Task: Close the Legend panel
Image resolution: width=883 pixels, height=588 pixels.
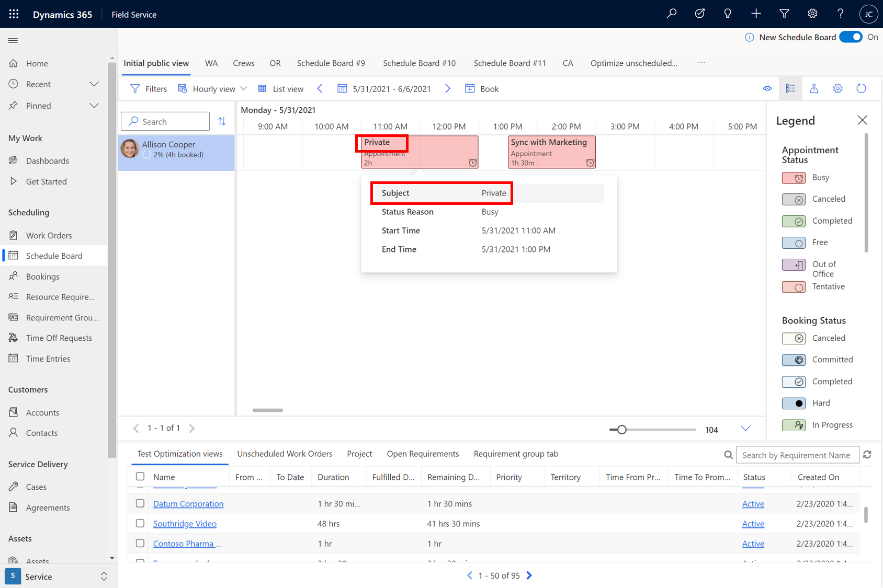Action: coord(862,120)
